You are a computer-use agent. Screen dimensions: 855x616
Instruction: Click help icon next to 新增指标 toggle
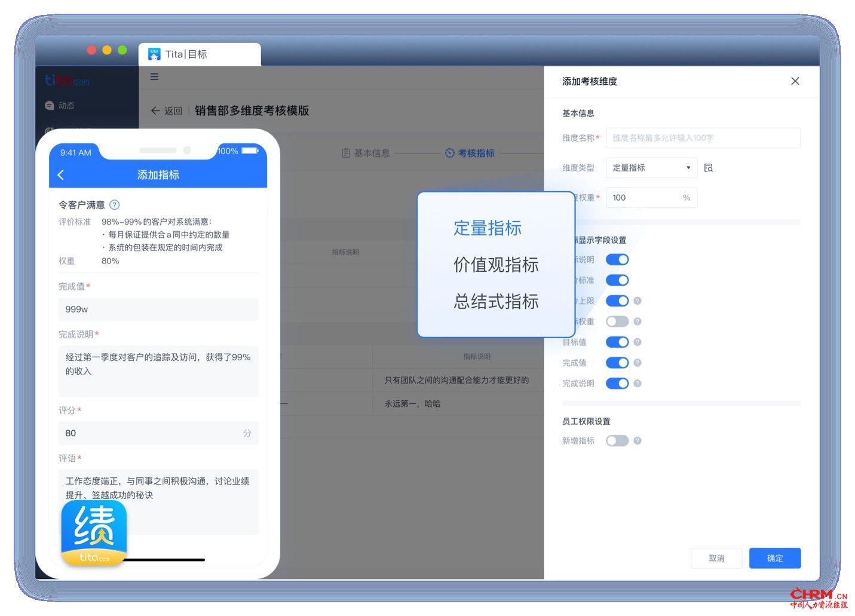coord(638,441)
